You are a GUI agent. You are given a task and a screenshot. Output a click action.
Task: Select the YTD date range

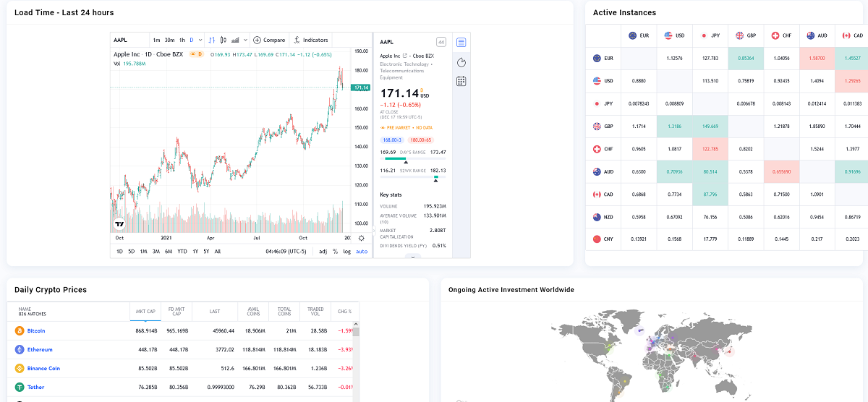click(182, 251)
